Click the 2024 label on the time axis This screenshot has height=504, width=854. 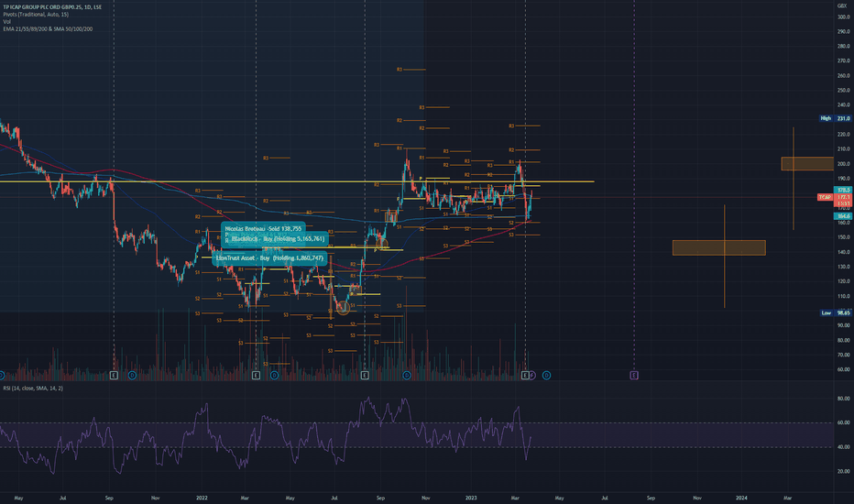(x=741, y=498)
